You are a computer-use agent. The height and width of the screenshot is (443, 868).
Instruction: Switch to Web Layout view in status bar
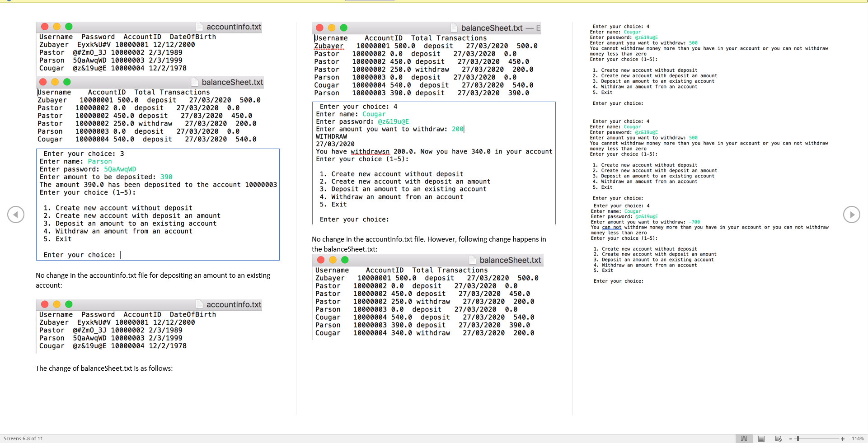(779, 438)
